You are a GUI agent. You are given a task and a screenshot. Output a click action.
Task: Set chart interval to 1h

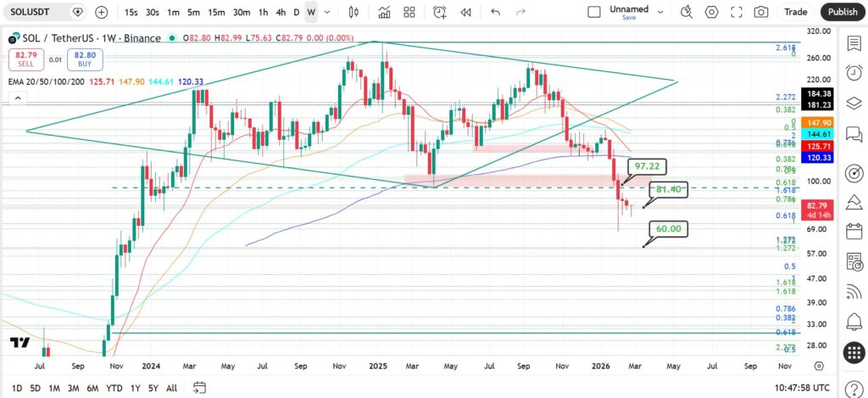[x=264, y=12]
